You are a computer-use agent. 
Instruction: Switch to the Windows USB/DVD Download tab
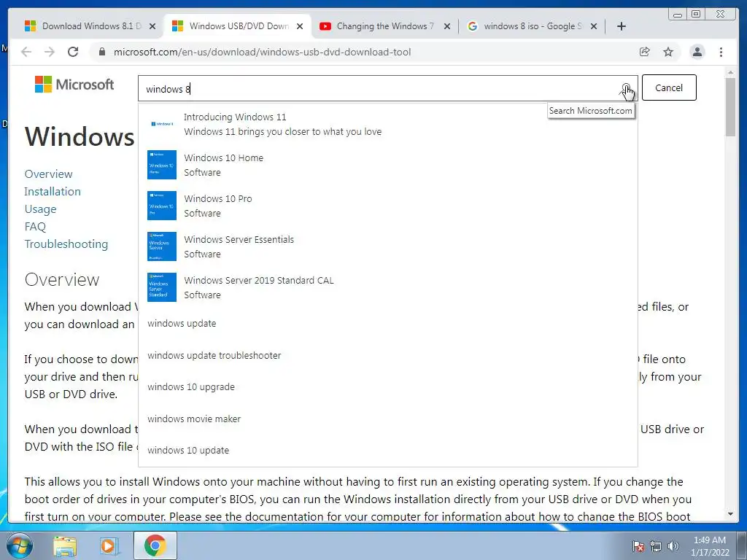239,26
